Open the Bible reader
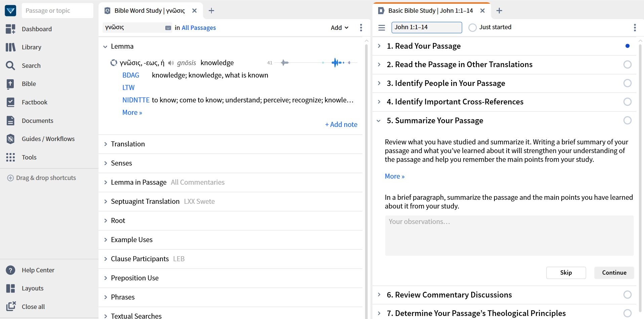 pos(28,84)
